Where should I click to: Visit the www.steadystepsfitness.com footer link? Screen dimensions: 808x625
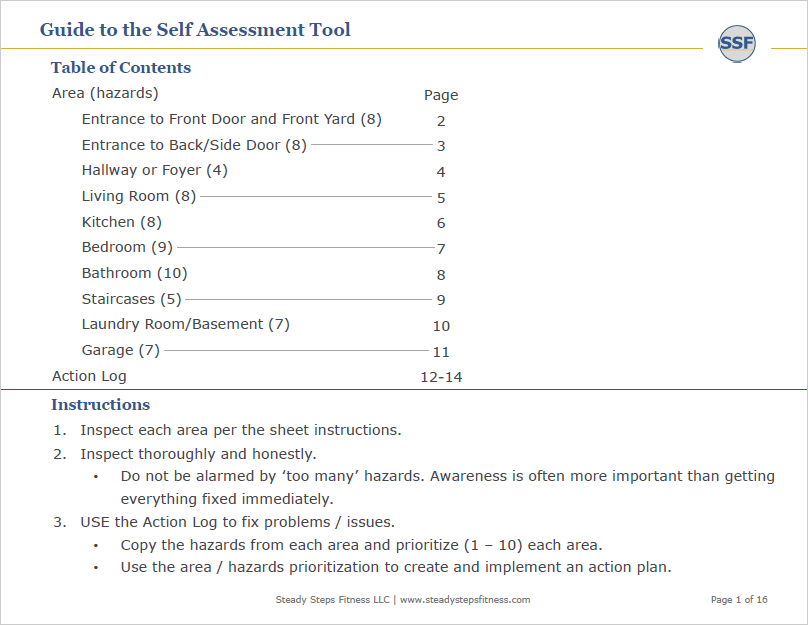click(465, 600)
